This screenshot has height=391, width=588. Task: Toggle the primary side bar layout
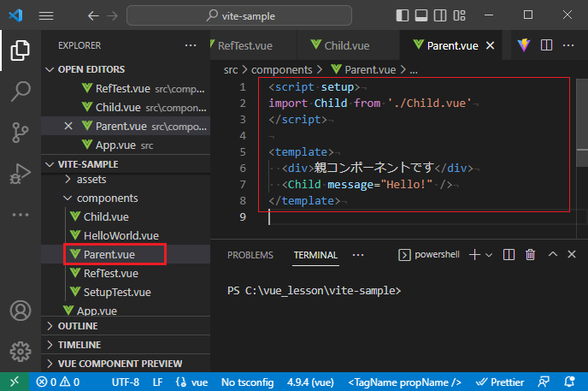[x=402, y=15]
